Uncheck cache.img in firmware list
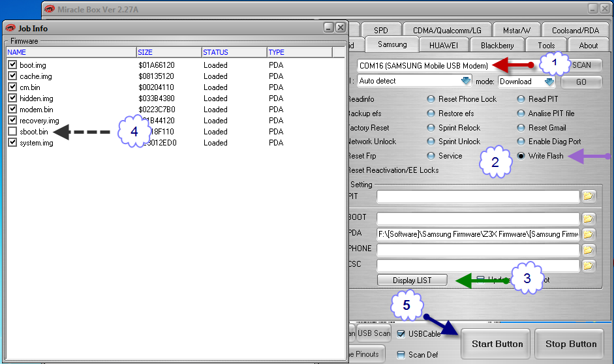This screenshot has width=614, height=364. (x=12, y=76)
